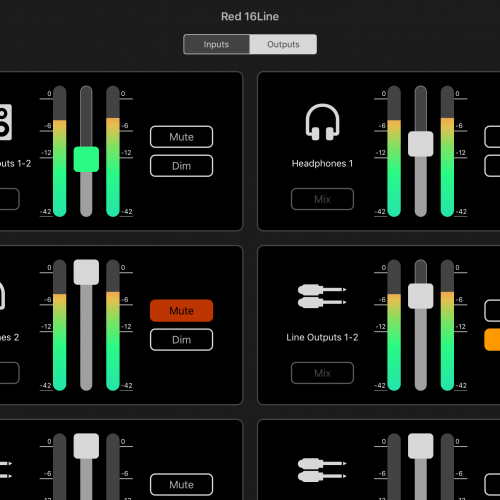Click the Red 16Line title text
This screenshot has width=500, height=500.
(250, 16)
